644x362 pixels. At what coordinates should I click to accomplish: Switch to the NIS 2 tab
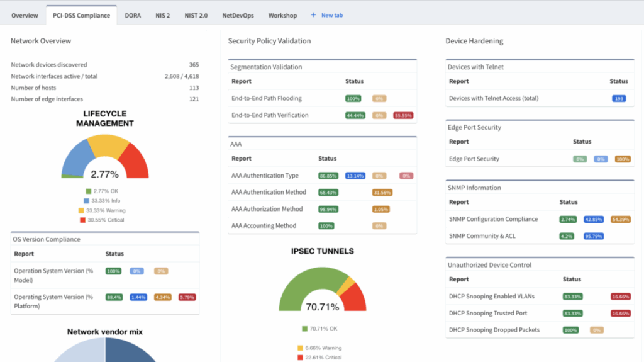163,15
